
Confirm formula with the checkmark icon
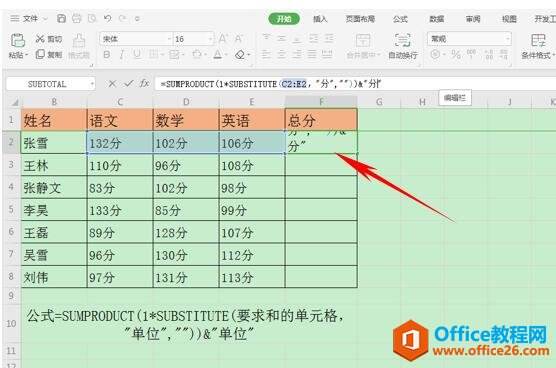(128, 84)
